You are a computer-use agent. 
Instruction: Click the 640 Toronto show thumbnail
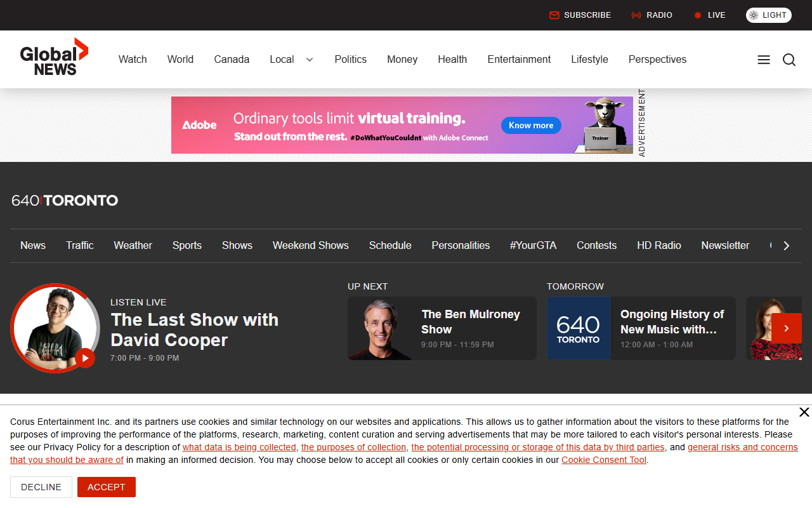[x=579, y=328]
